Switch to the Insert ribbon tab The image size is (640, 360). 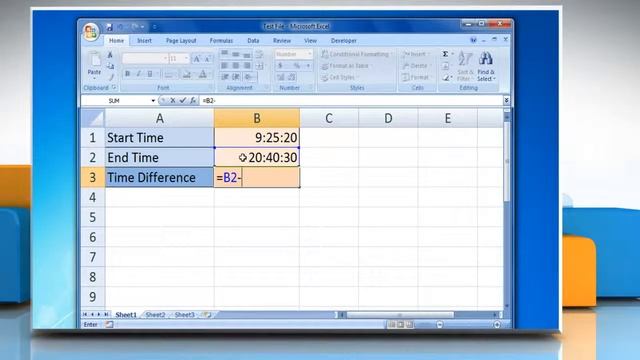tap(144, 40)
